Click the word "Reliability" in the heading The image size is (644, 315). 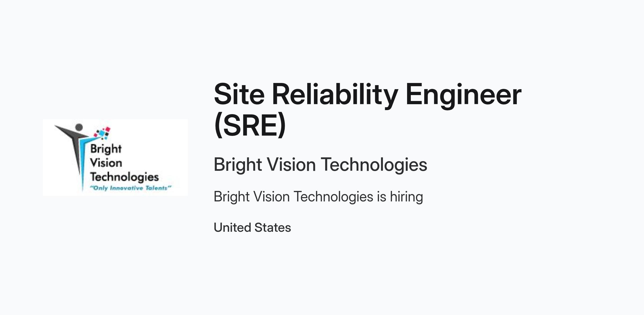[x=335, y=96]
